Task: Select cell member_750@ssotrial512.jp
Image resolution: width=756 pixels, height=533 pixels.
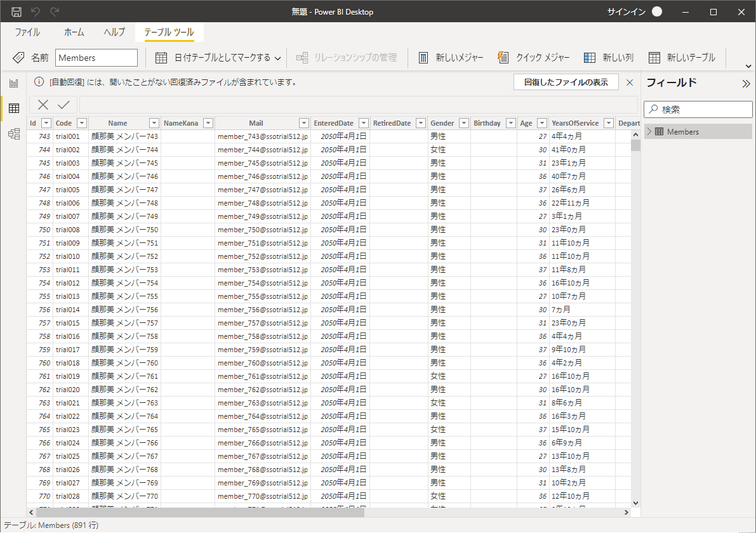Action: click(x=263, y=230)
